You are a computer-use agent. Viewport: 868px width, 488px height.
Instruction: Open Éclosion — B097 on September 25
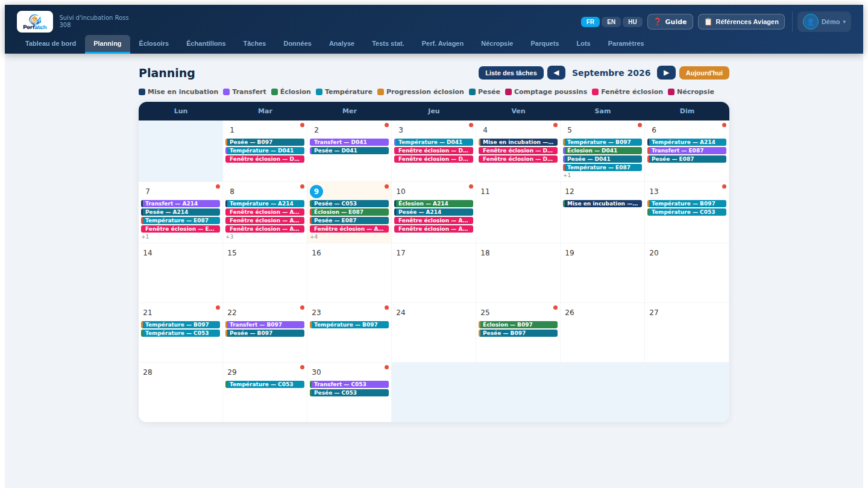pyautogui.click(x=518, y=325)
